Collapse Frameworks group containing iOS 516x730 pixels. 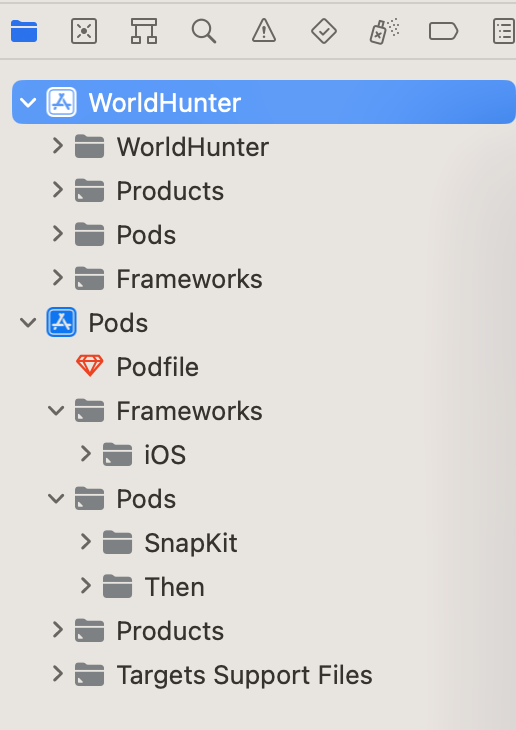coord(56,411)
